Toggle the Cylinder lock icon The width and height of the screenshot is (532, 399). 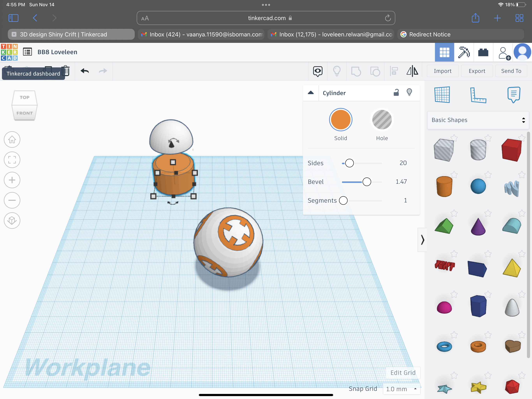(396, 92)
